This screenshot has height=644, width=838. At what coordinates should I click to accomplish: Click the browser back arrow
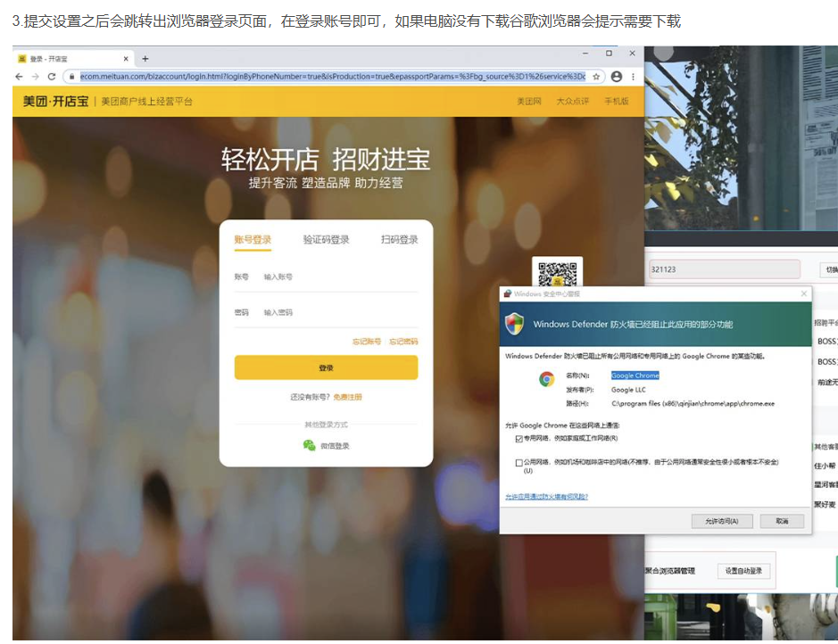20,77
